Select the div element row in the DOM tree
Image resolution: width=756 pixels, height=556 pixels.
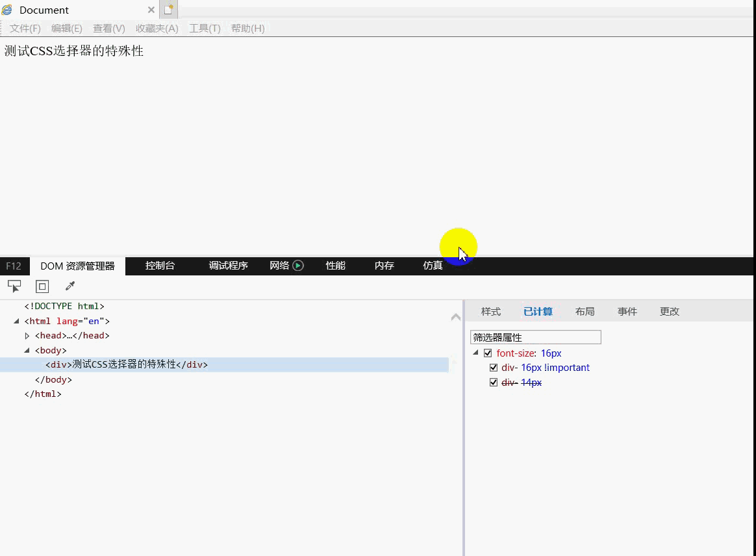click(224, 364)
